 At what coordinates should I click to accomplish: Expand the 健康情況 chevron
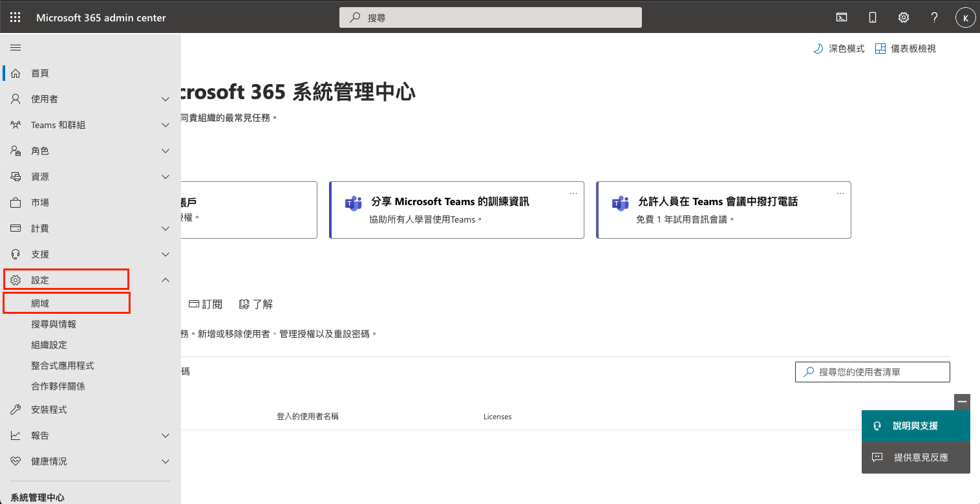(x=165, y=461)
